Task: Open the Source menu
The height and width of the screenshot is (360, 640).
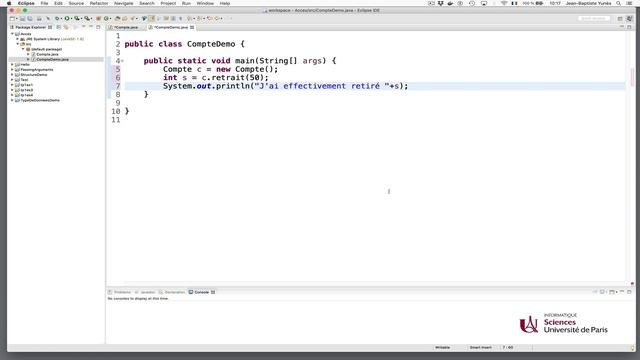Action: click(x=76, y=3)
